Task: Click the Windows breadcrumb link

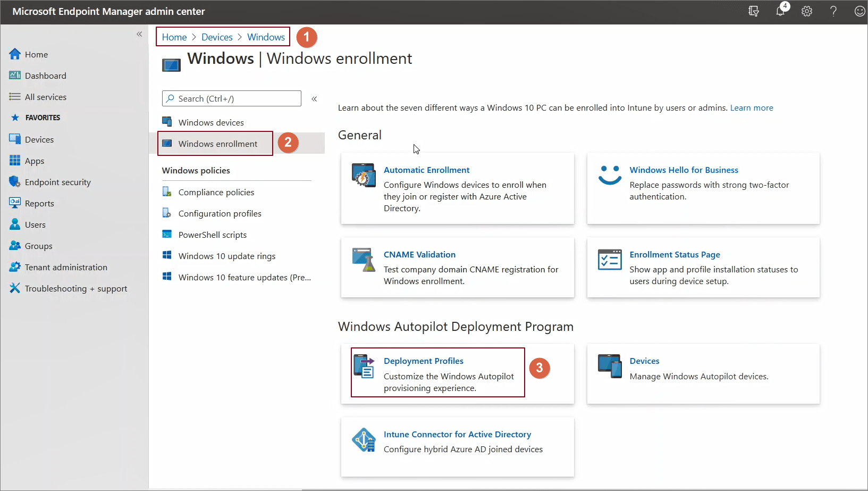Action: tap(266, 37)
